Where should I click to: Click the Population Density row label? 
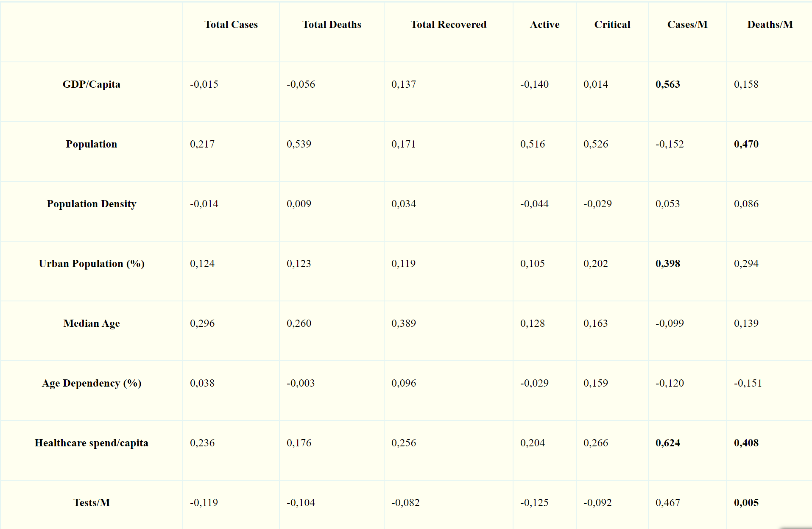[x=92, y=204]
